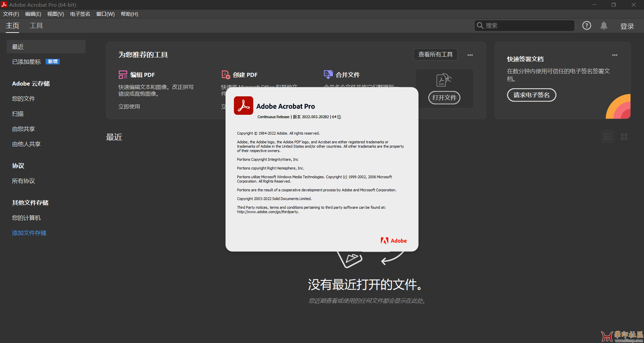Click the Acrobat logo in About dialog
This screenshot has height=343, width=644.
[x=243, y=105]
